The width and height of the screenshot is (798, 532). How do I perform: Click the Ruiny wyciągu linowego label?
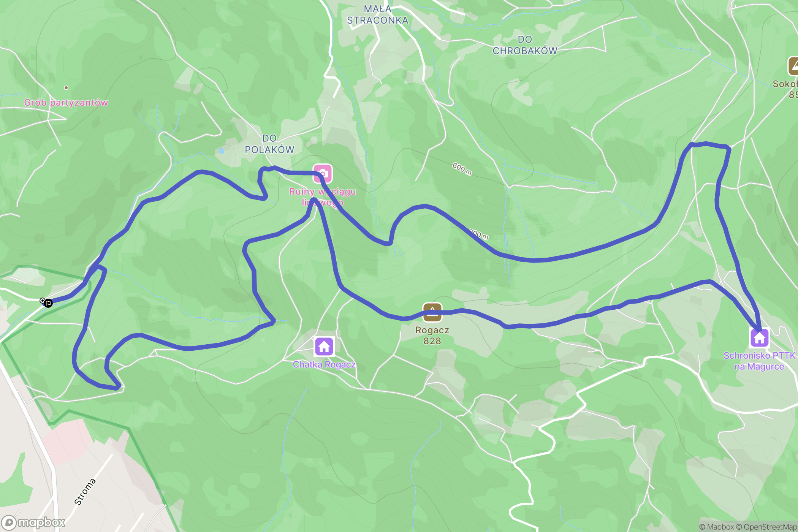[323, 197]
